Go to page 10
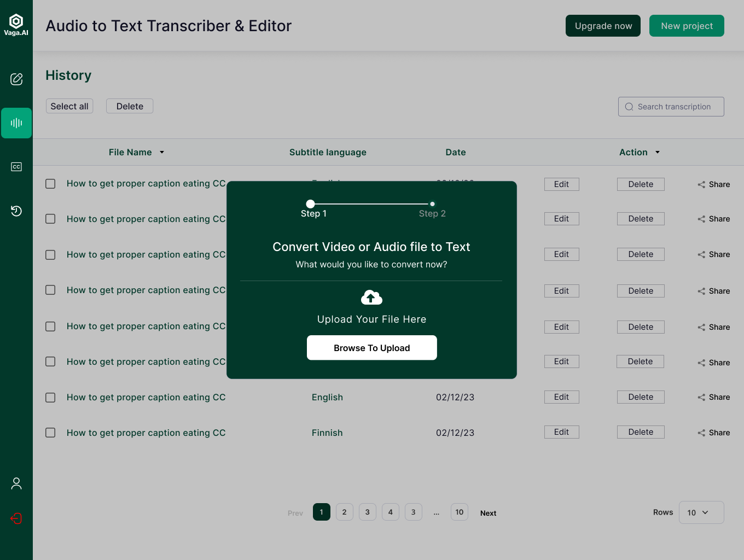 click(460, 512)
